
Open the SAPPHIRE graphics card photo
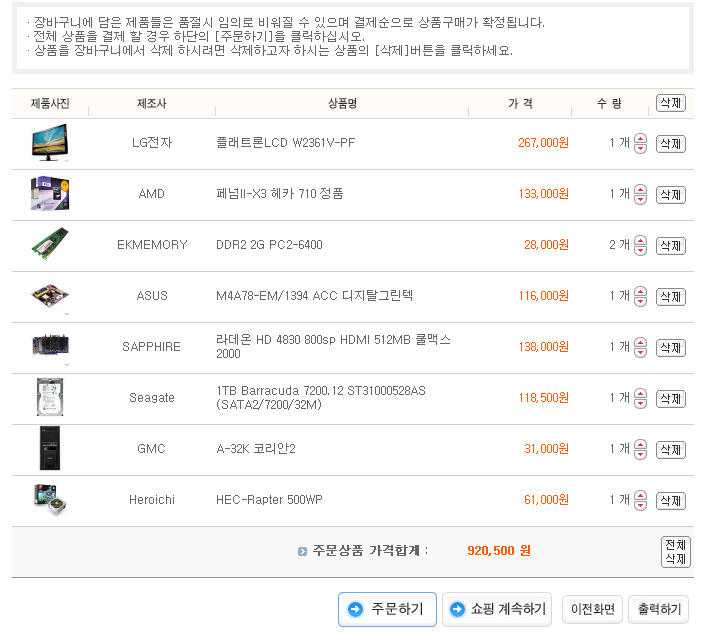point(51,345)
